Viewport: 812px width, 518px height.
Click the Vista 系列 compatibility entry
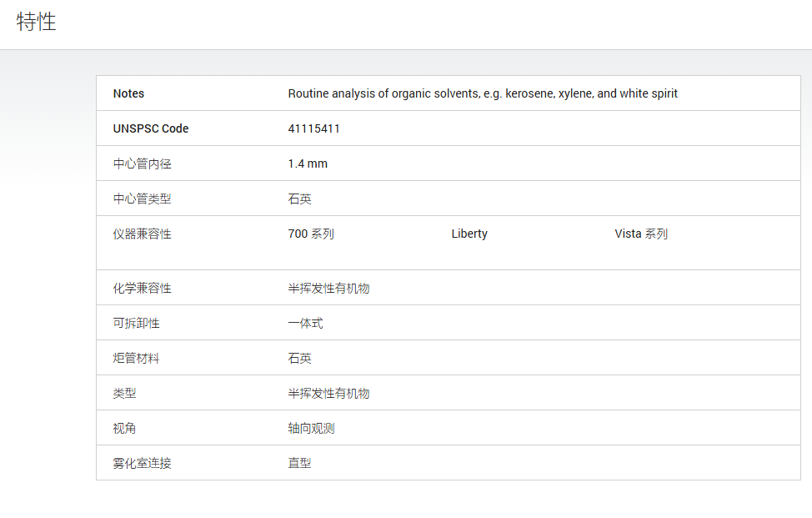tap(641, 234)
